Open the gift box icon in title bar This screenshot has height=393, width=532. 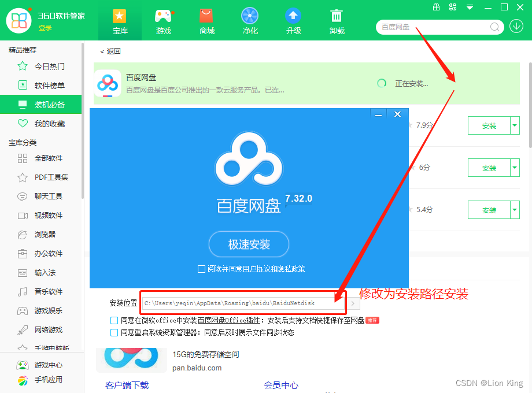point(437,7)
